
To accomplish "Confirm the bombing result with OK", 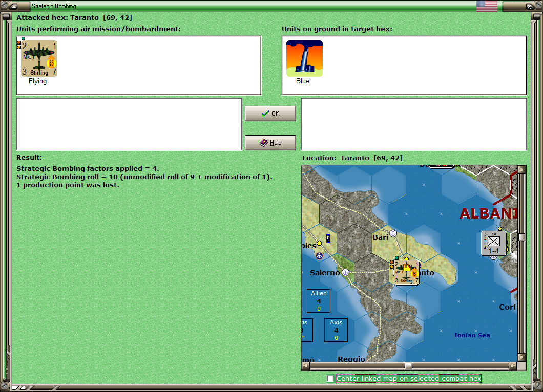I will tap(270, 113).
